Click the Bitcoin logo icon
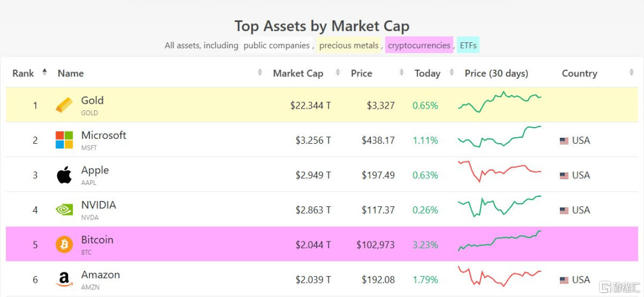This screenshot has width=644, height=297. (64, 245)
